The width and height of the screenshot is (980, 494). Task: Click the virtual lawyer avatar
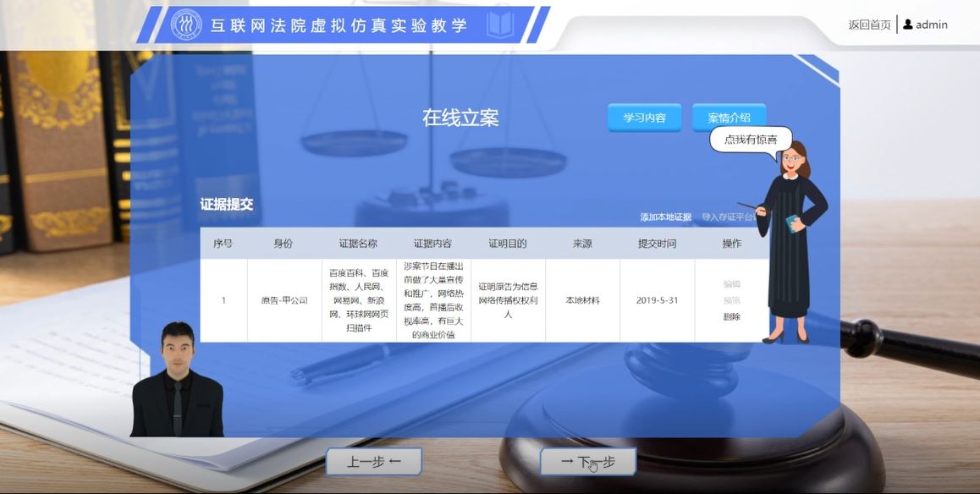click(x=177, y=379)
